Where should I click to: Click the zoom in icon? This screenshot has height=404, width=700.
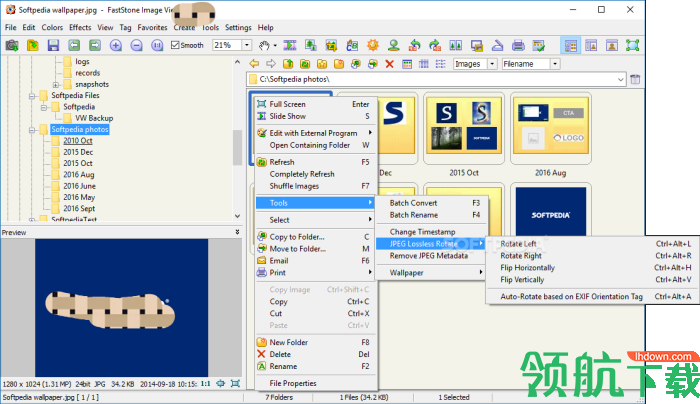[116, 45]
